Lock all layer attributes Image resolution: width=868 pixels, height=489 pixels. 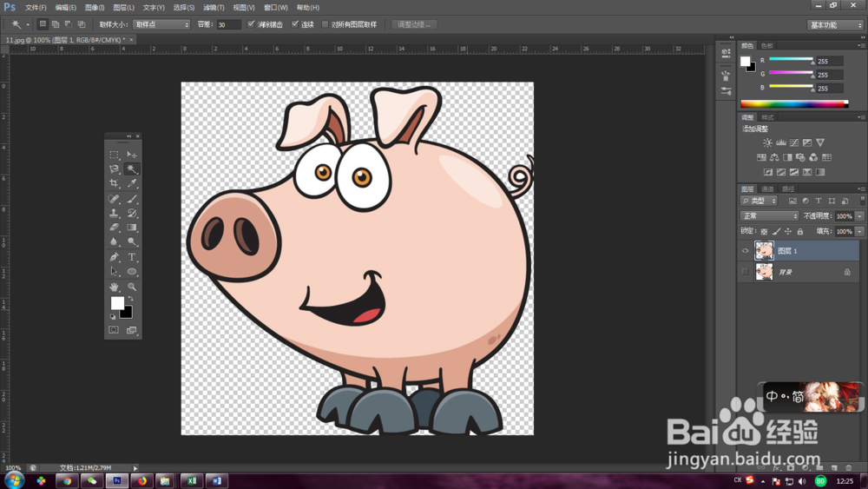click(x=800, y=232)
